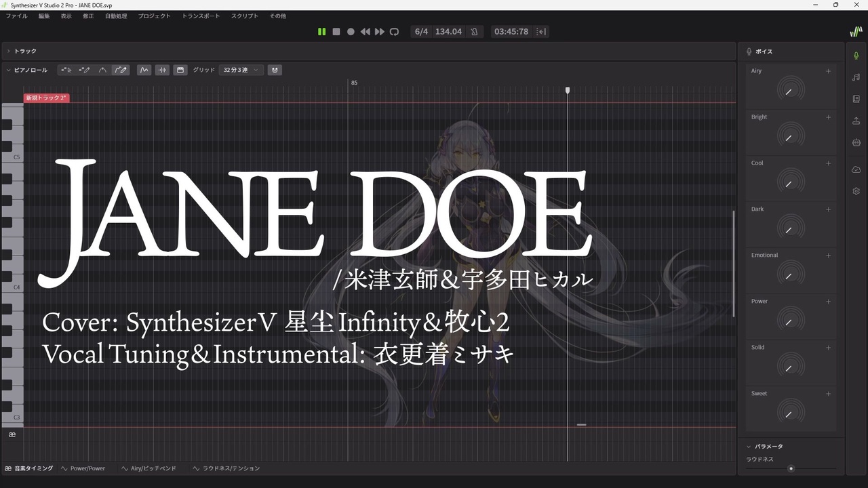Select the pitch pencil drawing tool
This screenshot has height=488, width=868.
click(x=120, y=70)
